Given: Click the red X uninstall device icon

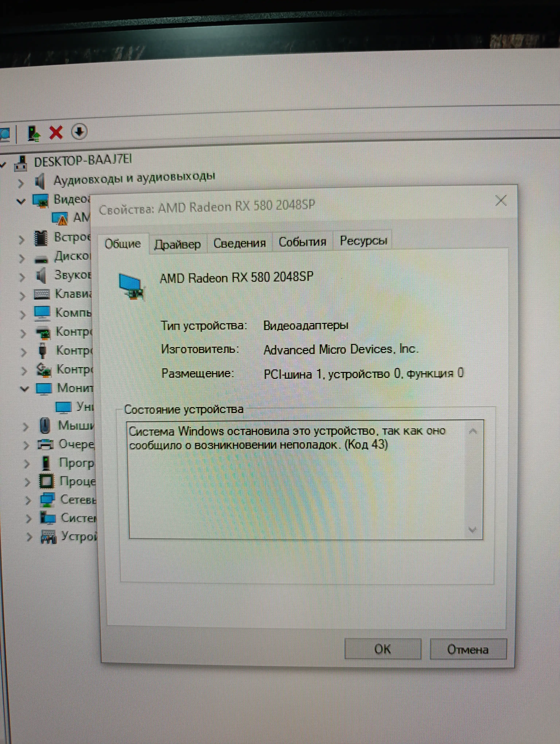Looking at the screenshot, I should coord(56,133).
